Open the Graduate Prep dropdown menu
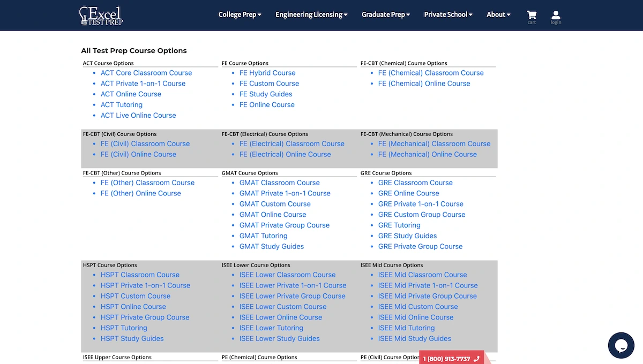 [385, 15]
